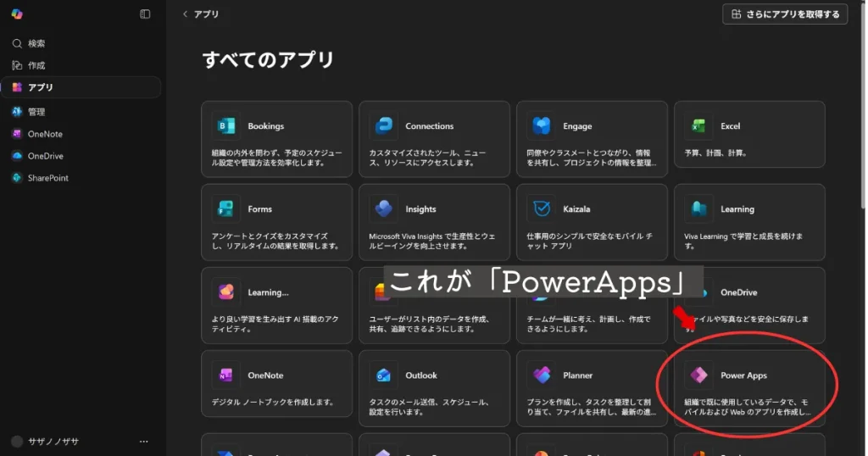Launch the Excel app icon
This screenshot has height=456, width=868.
coord(698,126)
